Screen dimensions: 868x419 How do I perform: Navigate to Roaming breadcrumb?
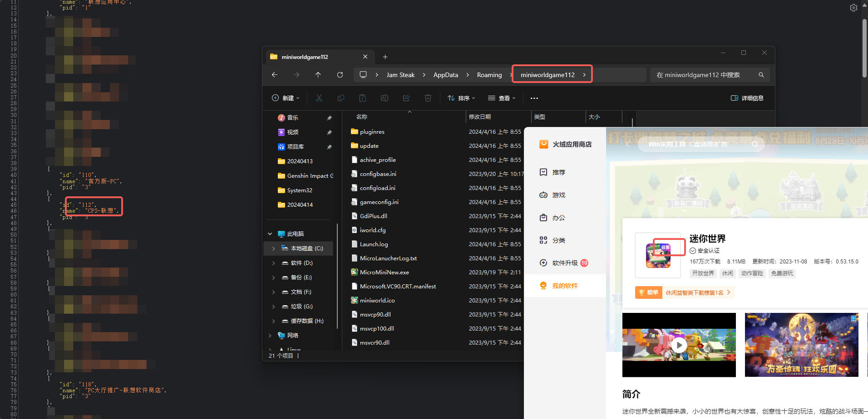[489, 75]
